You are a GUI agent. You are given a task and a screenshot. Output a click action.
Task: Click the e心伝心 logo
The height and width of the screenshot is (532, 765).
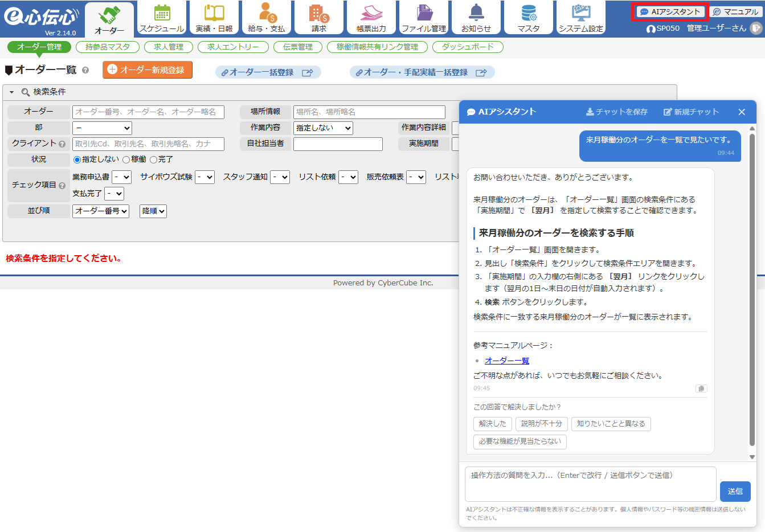41,17
